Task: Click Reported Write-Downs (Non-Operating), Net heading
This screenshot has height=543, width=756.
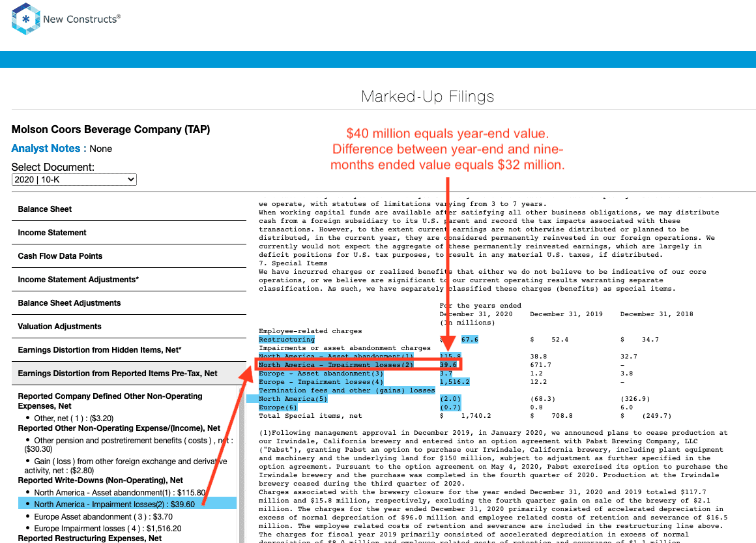Action: point(100,480)
